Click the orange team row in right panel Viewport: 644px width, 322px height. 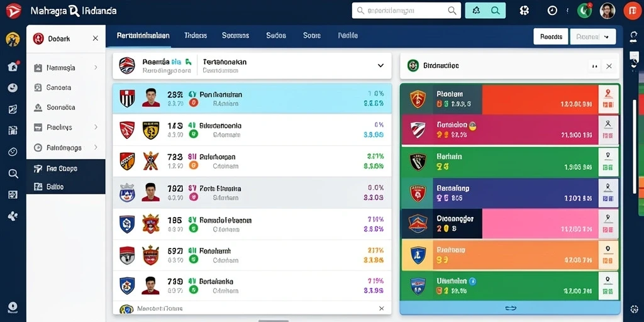pyautogui.click(x=509, y=255)
